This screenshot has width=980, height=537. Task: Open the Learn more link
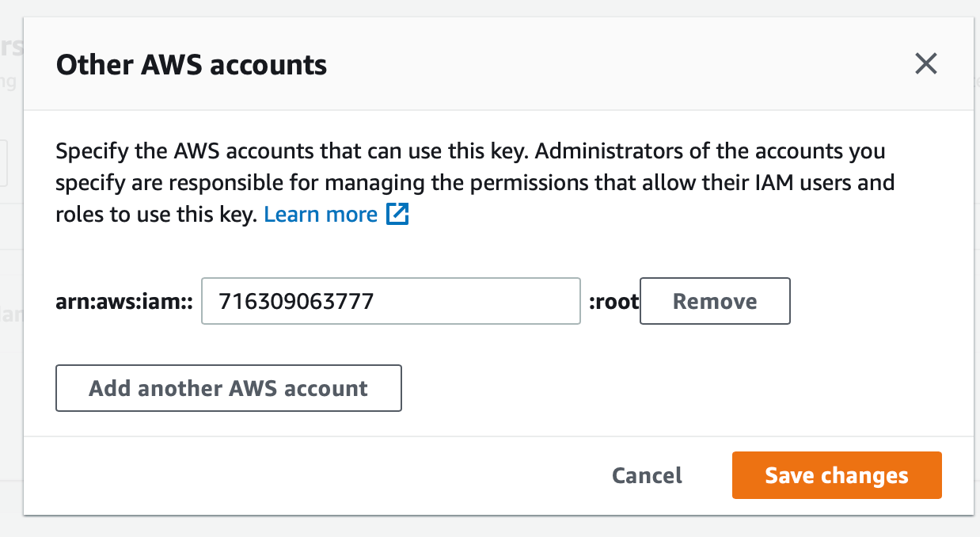click(x=321, y=215)
